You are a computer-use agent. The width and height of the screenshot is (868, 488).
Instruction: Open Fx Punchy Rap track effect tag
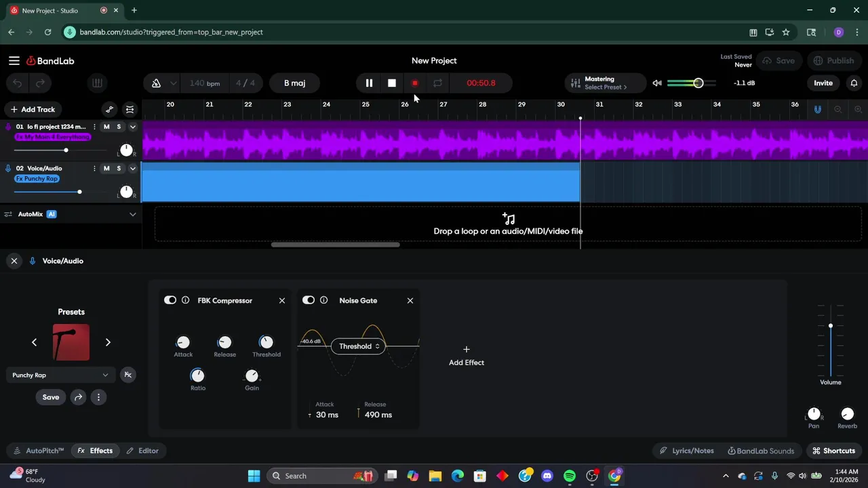tap(37, 179)
